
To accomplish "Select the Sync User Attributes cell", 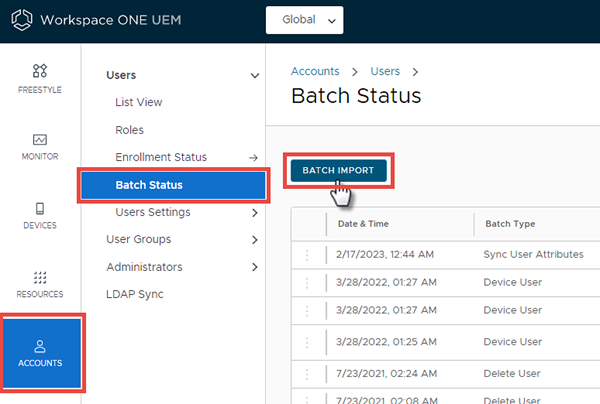I will (533, 254).
